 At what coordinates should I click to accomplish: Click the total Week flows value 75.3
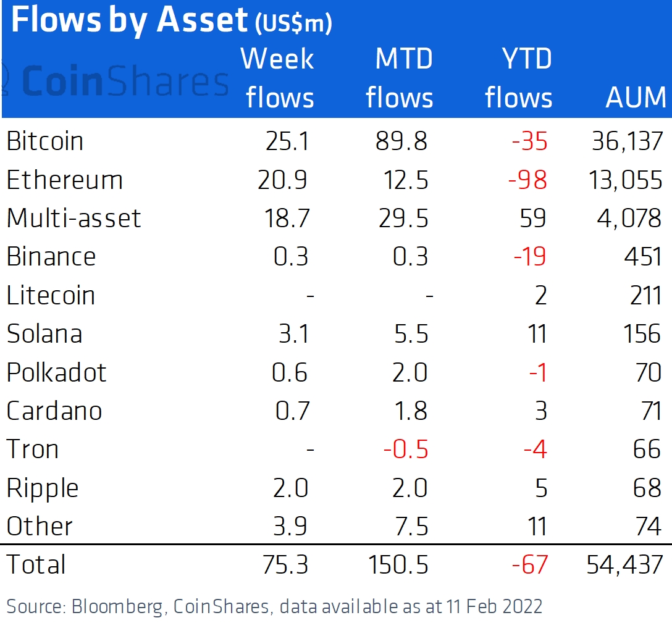click(285, 564)
